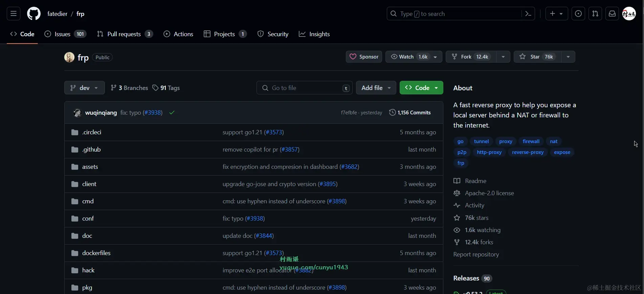Image resolution: width=644 pixels, height=294 pixels.
Task: Click the Go to file search field
Action: pos(305,88)
